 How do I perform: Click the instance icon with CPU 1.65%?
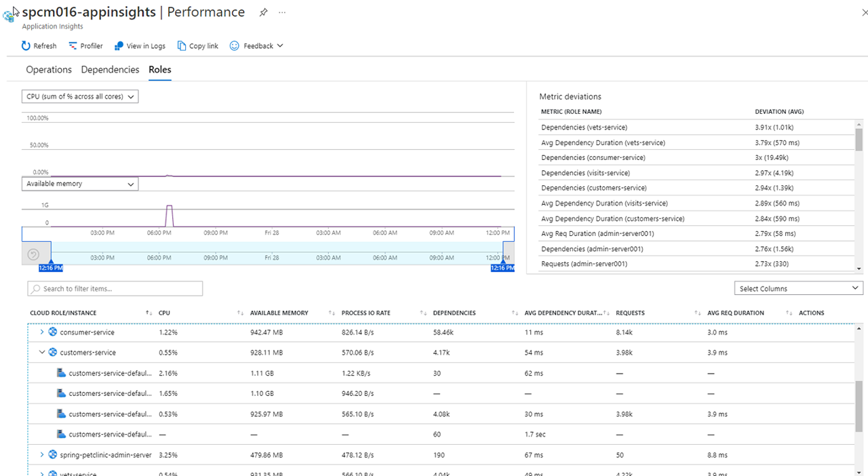coord(61,393)
